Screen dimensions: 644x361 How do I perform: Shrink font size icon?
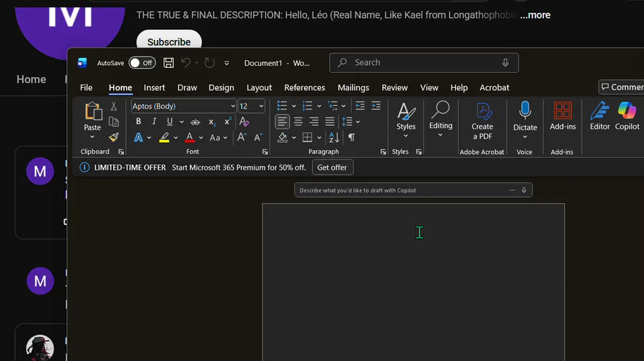[x=258, y=137]
